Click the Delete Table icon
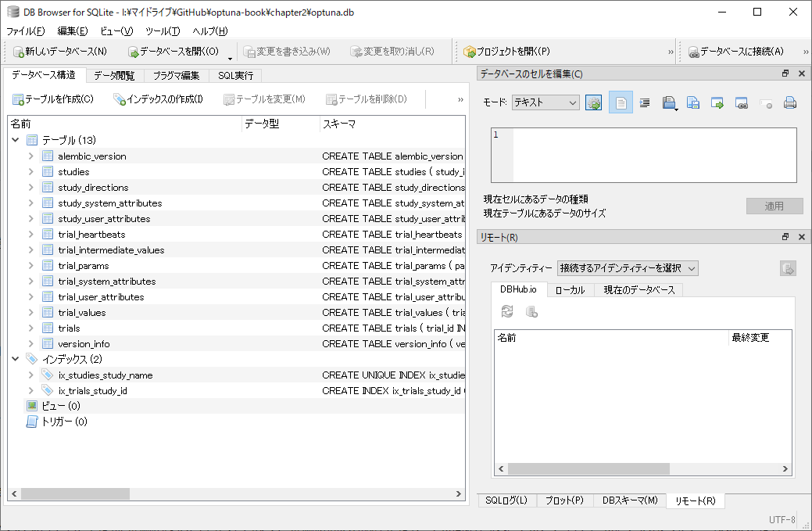Image resolution: width=812 pixels, height=531 pixels. [331, 99]
